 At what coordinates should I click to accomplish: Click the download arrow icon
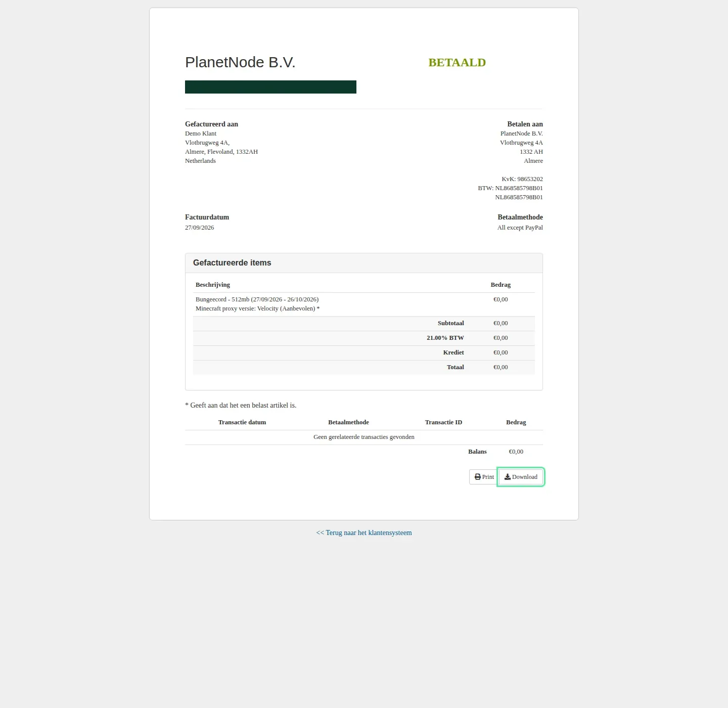point(508,477)
